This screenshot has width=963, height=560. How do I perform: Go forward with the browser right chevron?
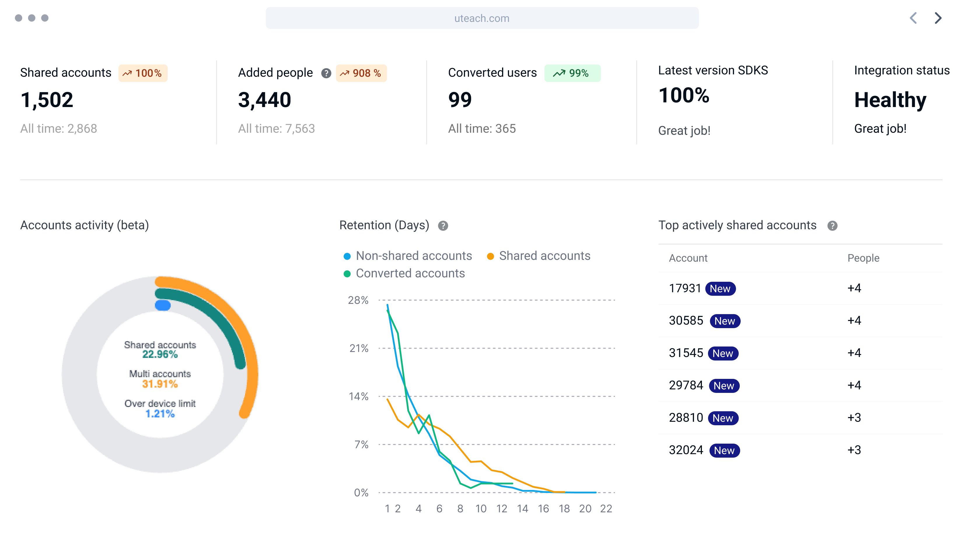tap(938, 18)
